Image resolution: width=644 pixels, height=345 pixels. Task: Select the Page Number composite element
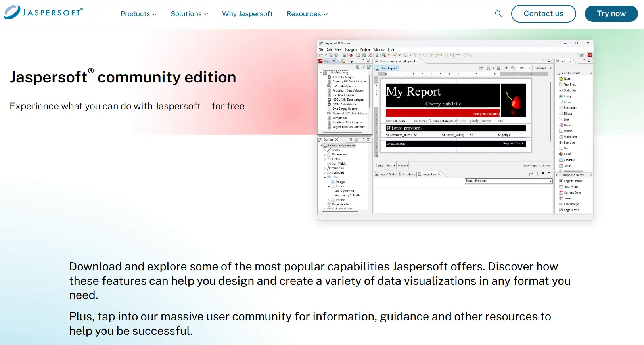click(573, 181)
